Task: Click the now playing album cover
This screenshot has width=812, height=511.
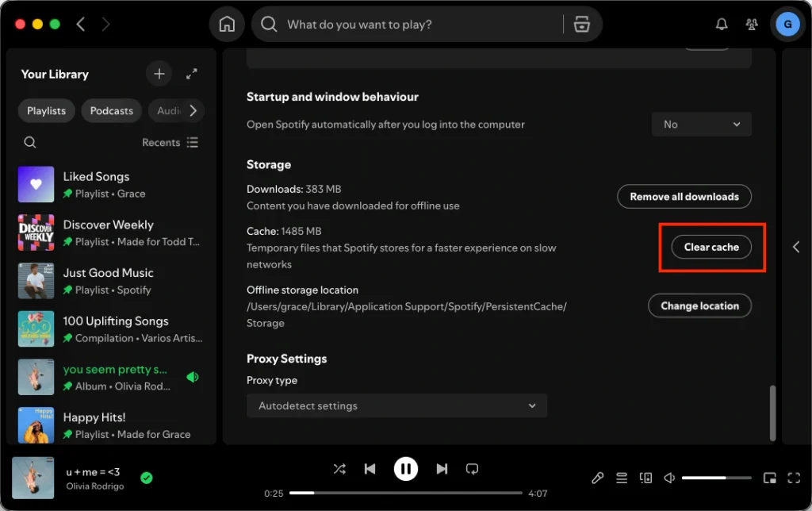Action: tap(33, 478)
